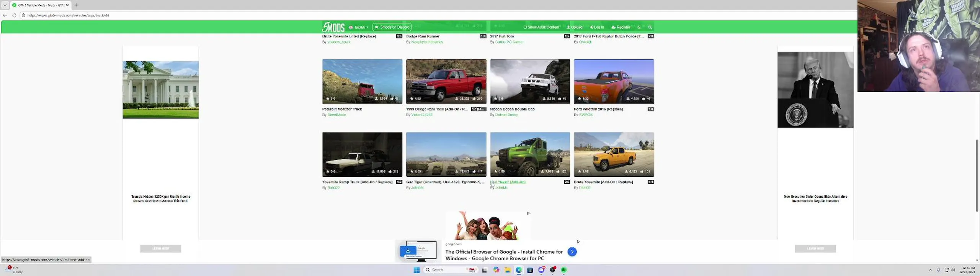Click the 2017 Fiat Toro title
980x276 pixels.
[x=502, y=36]
